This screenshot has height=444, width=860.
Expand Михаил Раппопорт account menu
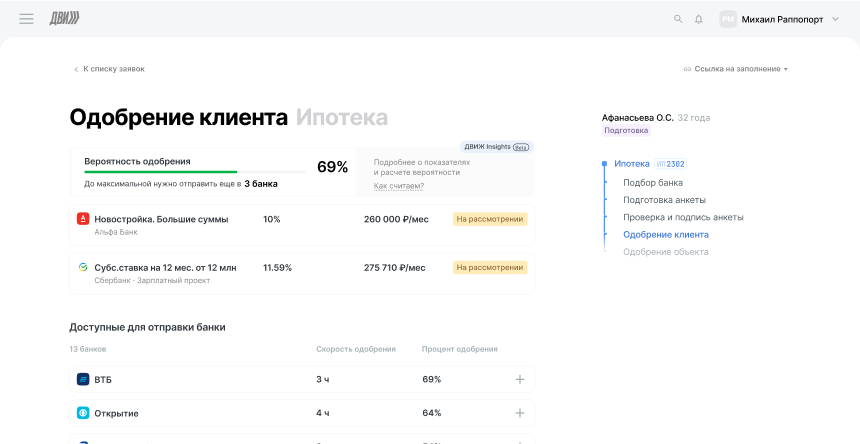click(835, 19)
